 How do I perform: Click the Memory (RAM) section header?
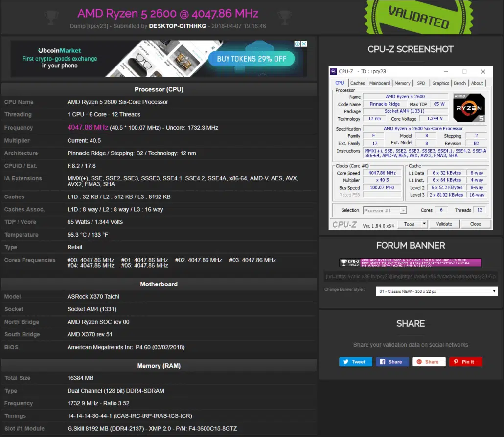(159, 366)
